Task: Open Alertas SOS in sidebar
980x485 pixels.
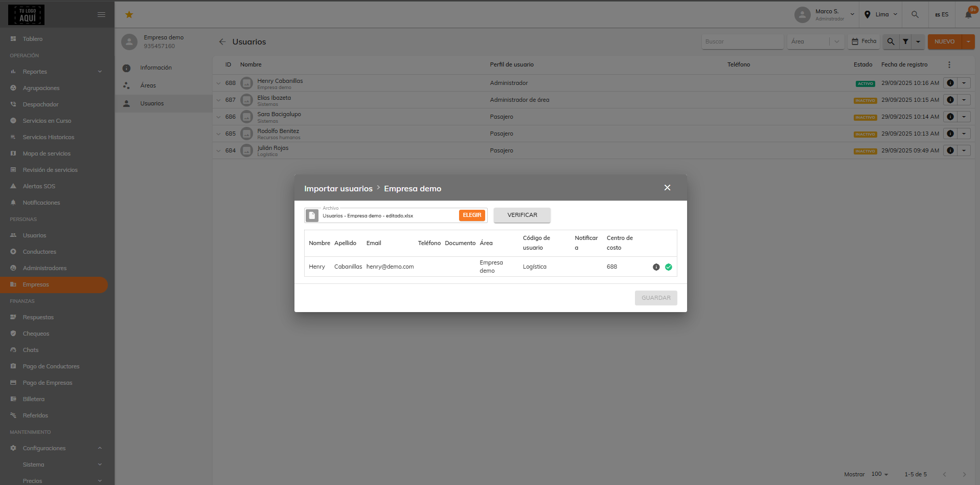Action: tap(39, 186)
